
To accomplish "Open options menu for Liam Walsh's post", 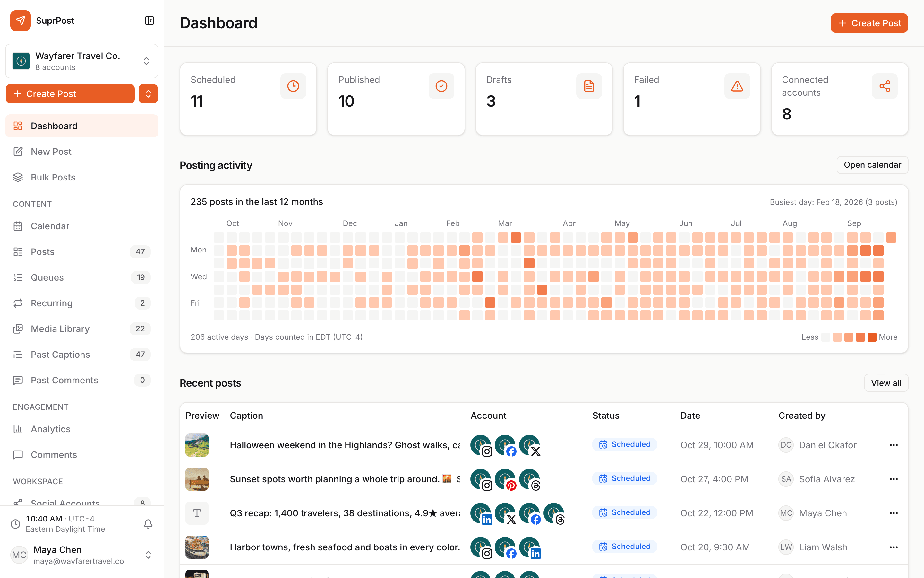I will (894, 547).
